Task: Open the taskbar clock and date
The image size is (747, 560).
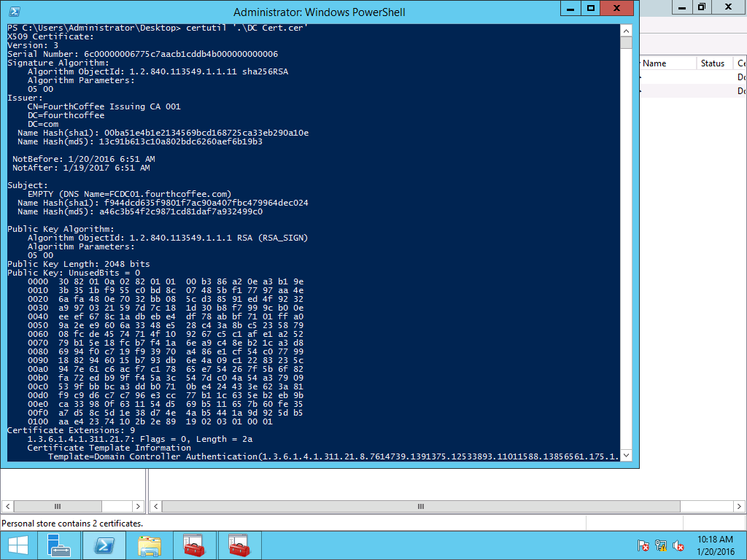Action: pos(716,545)
